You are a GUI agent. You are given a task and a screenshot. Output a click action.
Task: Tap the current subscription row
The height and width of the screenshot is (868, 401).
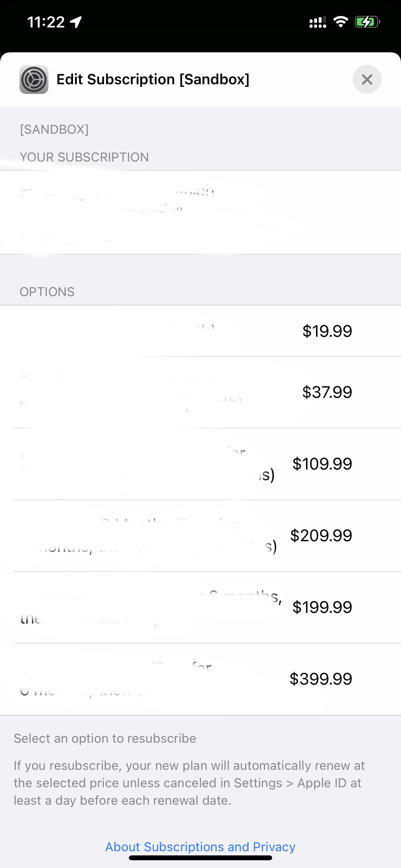click(200, 212)
